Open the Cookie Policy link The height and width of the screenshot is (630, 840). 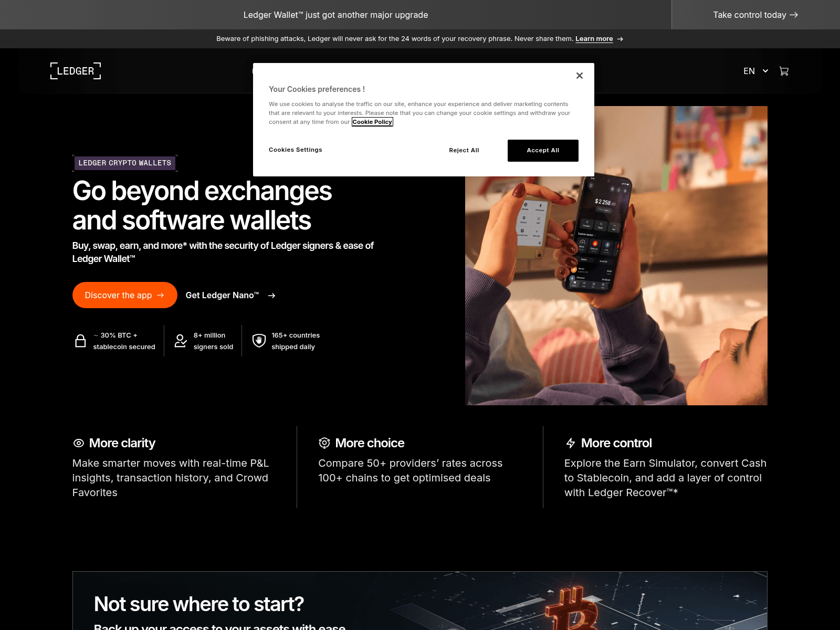pos(372,122)
